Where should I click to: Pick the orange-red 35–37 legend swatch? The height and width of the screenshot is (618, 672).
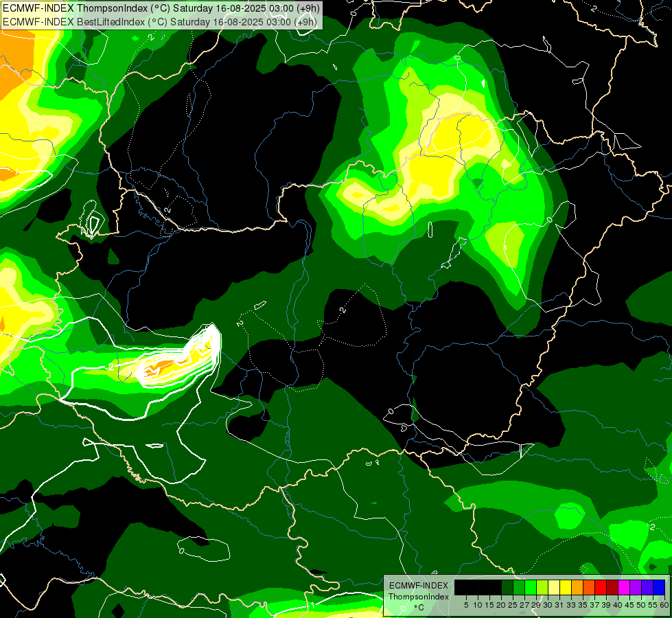coord(589,587)
